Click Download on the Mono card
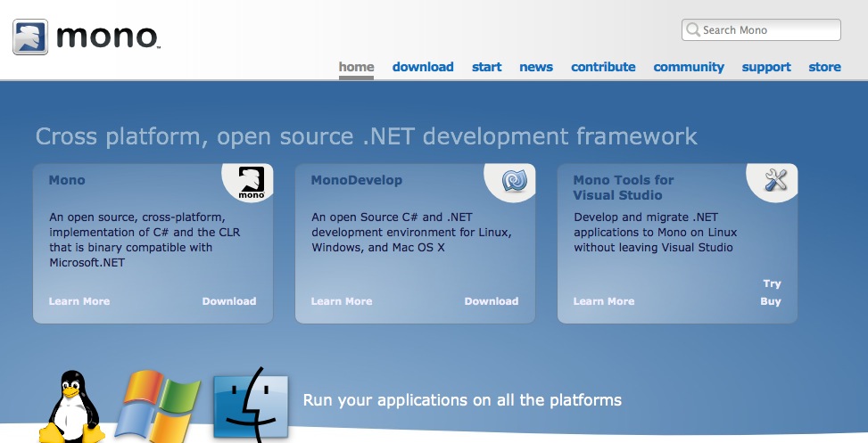868x443 pixels. pyautogui.click(x=229, y=301)
